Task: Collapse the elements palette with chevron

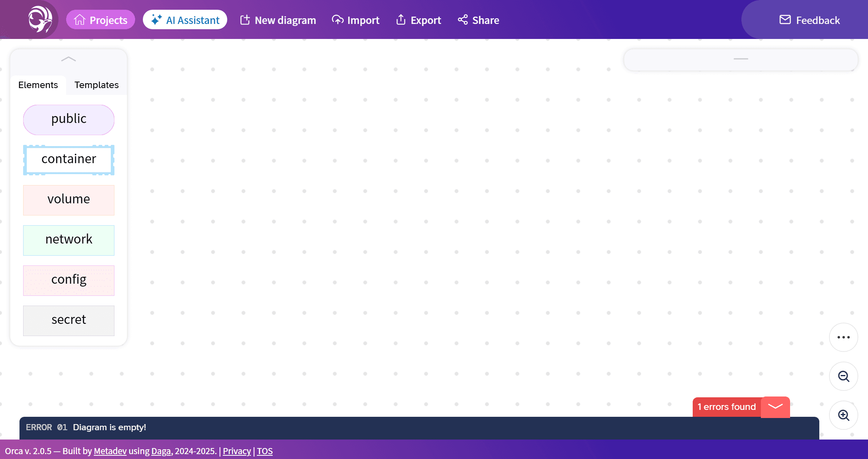Action: pyautogui.click(x=69, y=59)
